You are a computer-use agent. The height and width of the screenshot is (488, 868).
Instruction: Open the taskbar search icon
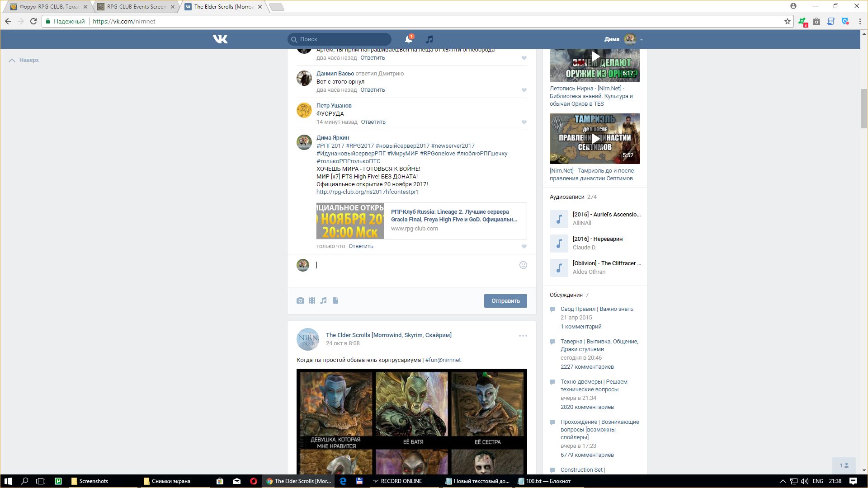click(24, 481)
